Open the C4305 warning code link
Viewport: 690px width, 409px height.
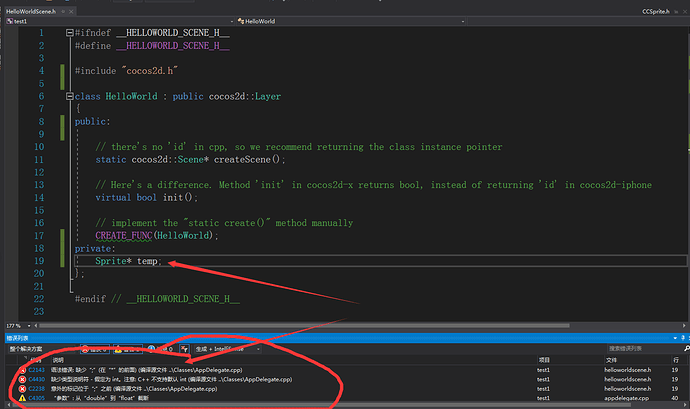37,398
